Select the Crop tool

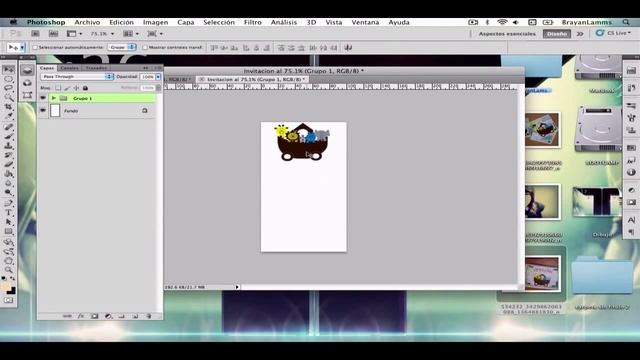coord(8,107)
